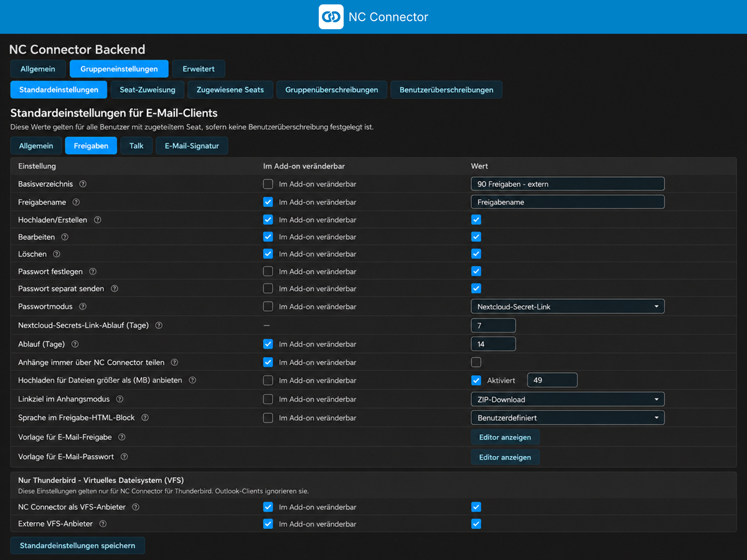This screenshot has height=560, width=747.
Task: Open help icon next to Freigabename
Action: [77, 202]
